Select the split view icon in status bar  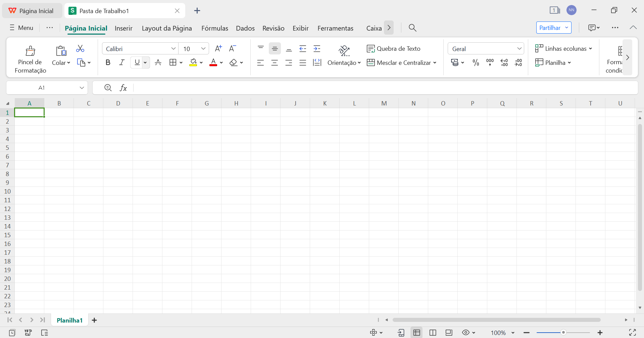(433, 332)
